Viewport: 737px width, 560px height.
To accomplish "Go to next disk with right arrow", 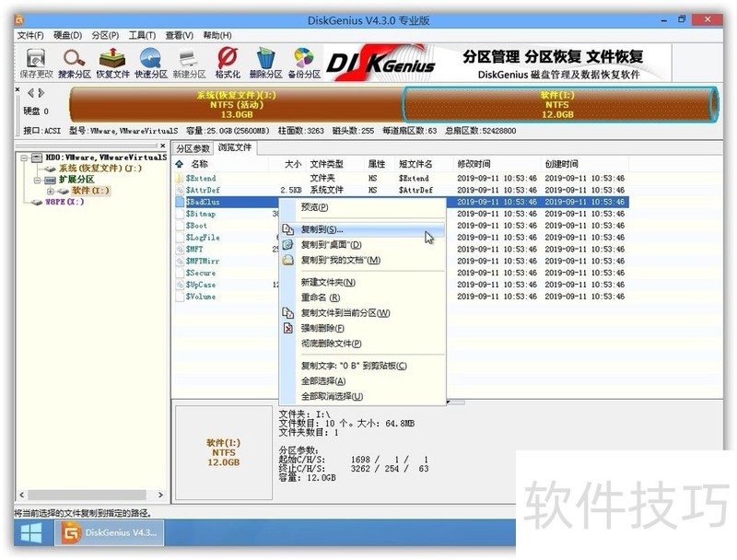I will click(41, 93).
